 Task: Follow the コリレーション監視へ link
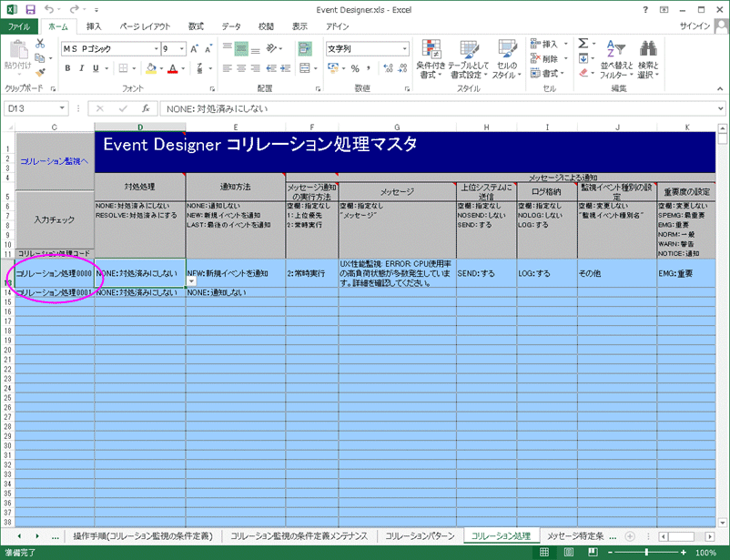55,161
